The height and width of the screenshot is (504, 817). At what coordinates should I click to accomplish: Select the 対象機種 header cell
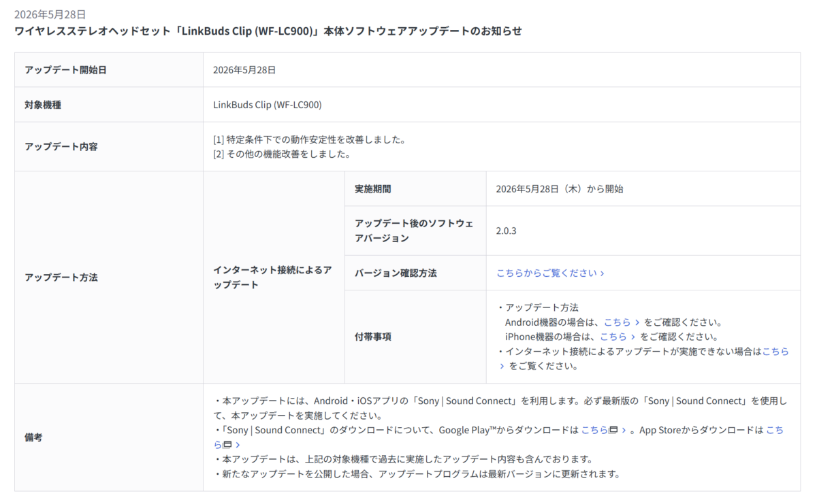[109, 105]
